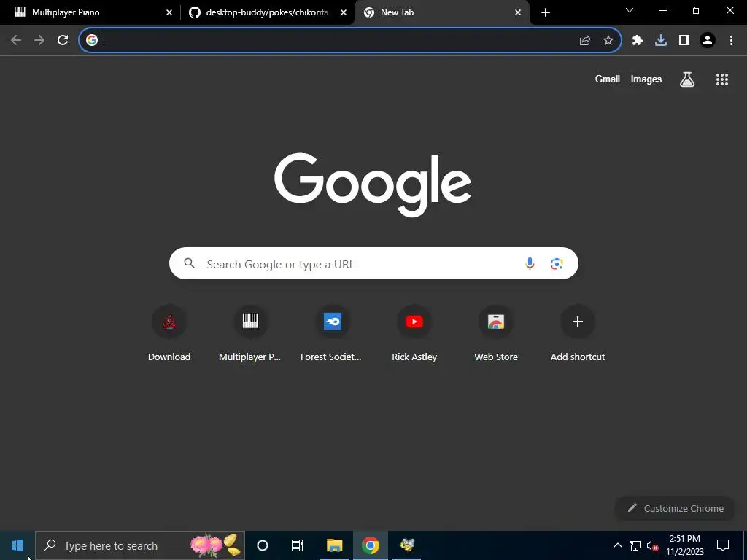Open the Search Labs flask icon
Viewport: 747px width, 560px height.
687,79
